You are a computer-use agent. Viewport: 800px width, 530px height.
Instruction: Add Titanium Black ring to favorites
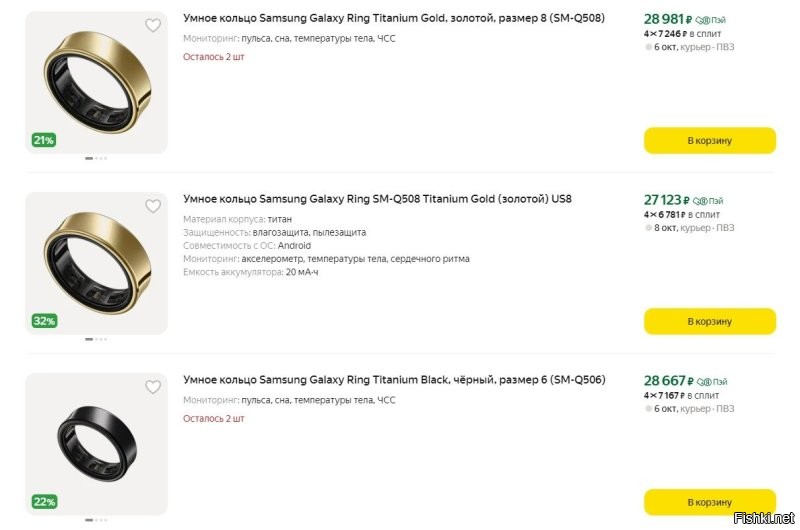click(x=153, y=387)
